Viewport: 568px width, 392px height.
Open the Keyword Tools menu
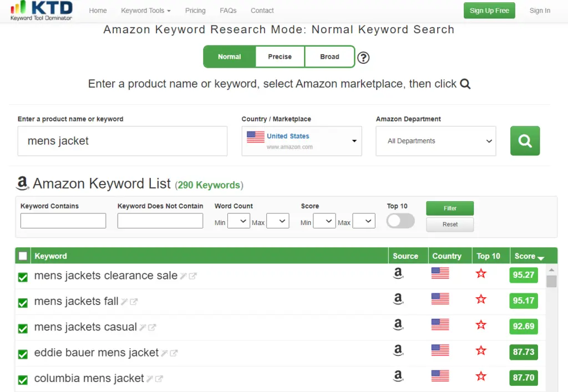[145, 11]
